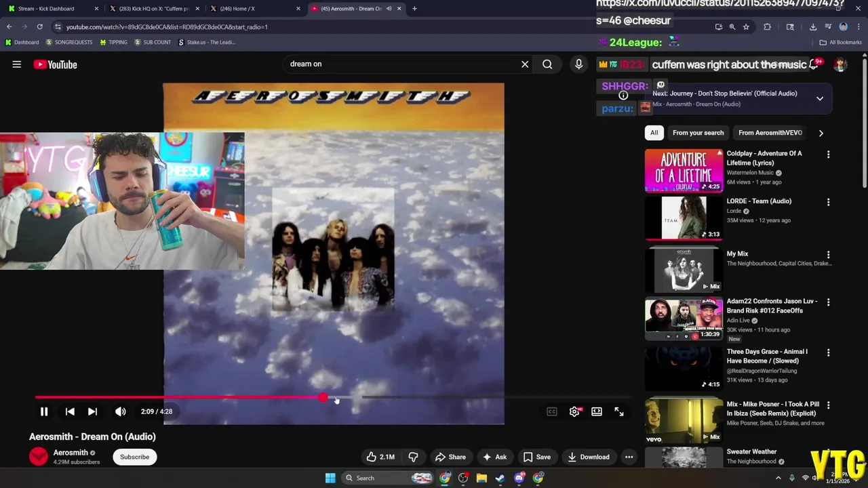The image size is (868, 488).
Task: Select the 'From your search' chip
Action: (698, 133)
